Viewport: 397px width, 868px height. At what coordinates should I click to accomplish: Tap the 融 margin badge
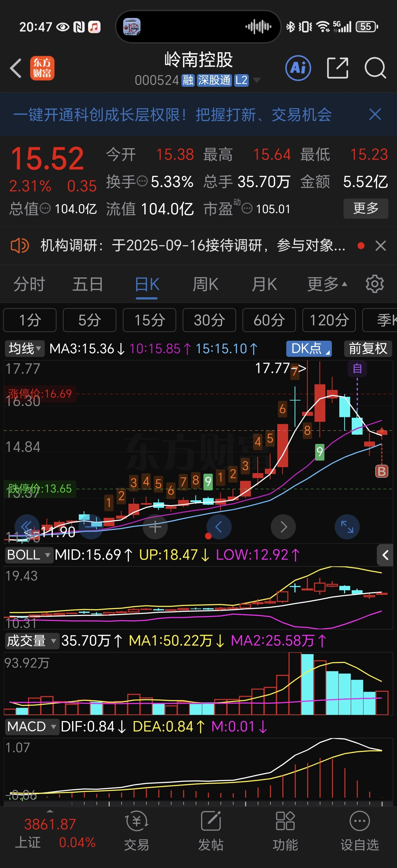click(188, 80)
